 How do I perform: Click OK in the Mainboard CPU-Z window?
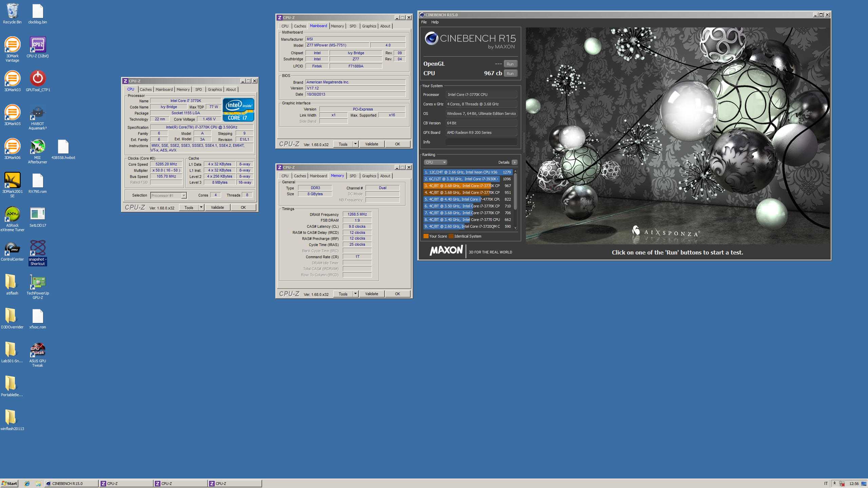pyautogui.click(x=397, y=144)
